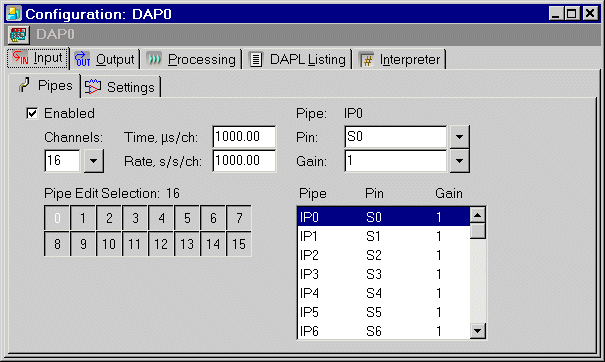Toggle pipe edit selection button 5
The image size is (605, 362).
pyautogui.click(x=187, y=218)
